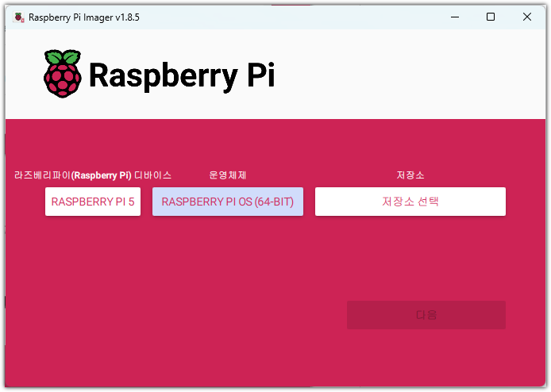The height and width of the screenshot is (392, 551).
Task: Minimize the Raspberry Pi Imager window
Action: (455, 17)
